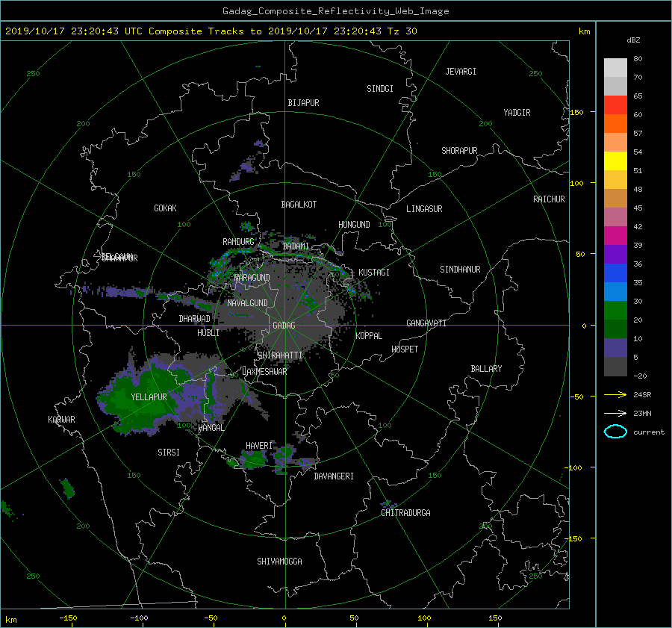The height and width of the screenshot is (628, 672).
Task: Click the CHITRADURGA label
Action: (405, 513)
